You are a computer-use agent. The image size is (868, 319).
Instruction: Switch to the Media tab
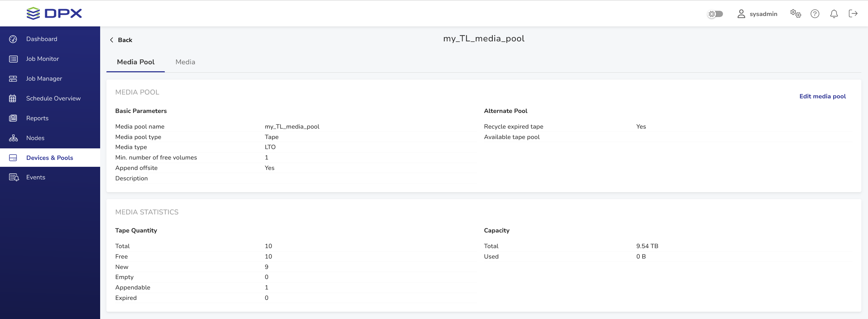click(x=185, y=62)
